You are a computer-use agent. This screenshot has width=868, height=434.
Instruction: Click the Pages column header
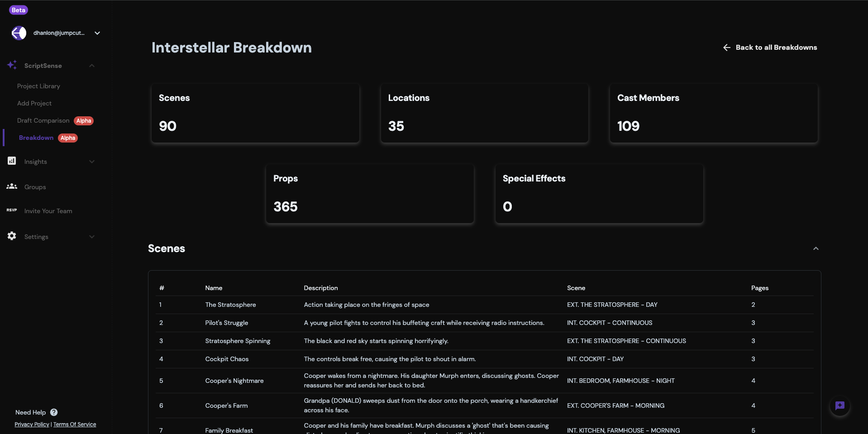coord(760,288)
